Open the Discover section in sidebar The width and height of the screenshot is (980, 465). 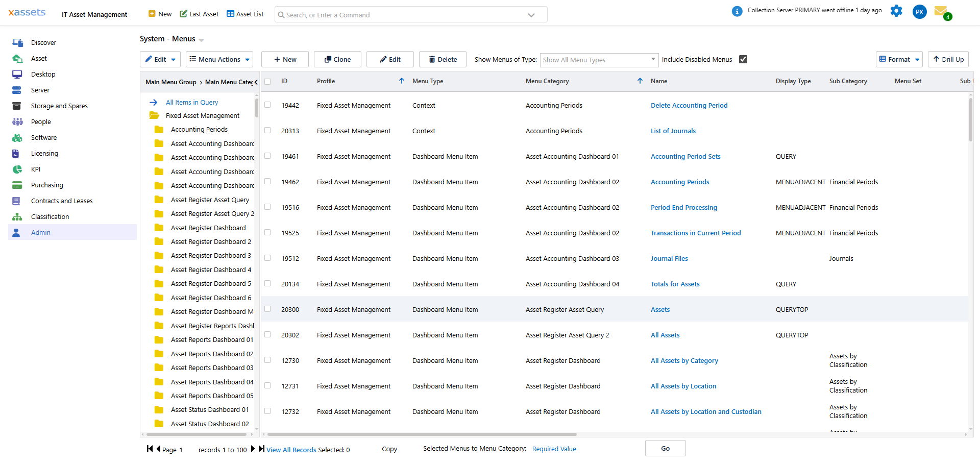(x=44, y=42)
